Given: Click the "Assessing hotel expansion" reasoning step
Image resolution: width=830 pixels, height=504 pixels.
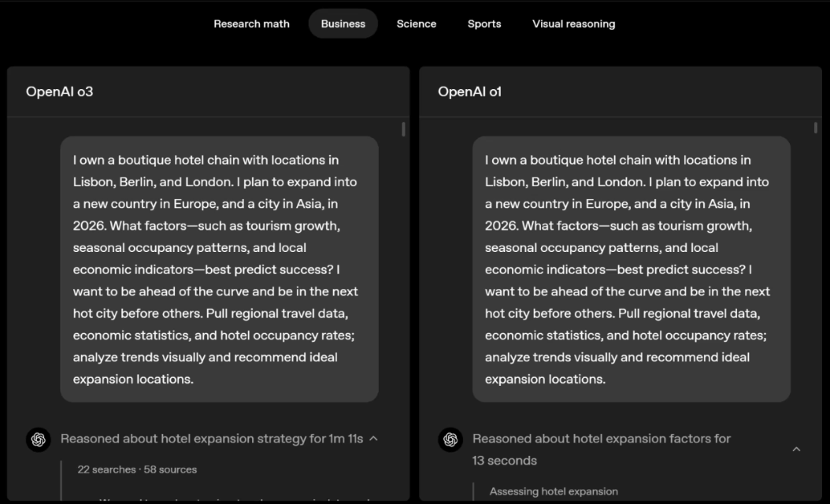Looking at the screenshot, I should click(554, 491).
